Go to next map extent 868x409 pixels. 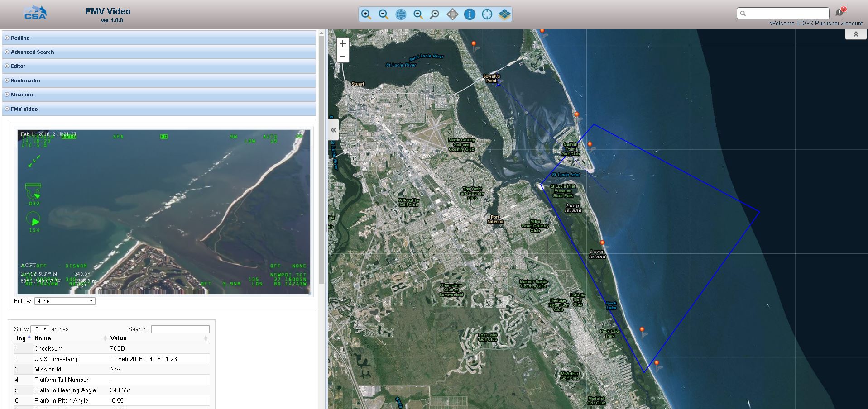pyautogui.click(x=435, y=14)
